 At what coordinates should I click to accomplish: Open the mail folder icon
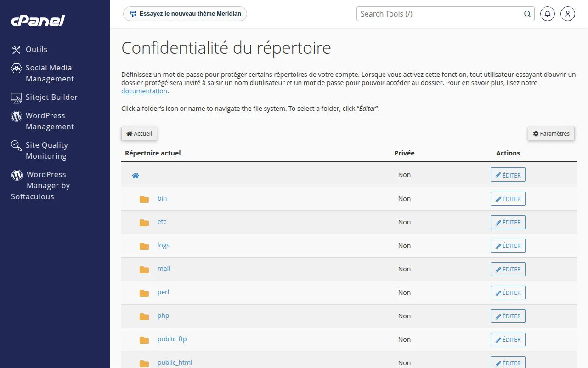[x=144, y=270]
